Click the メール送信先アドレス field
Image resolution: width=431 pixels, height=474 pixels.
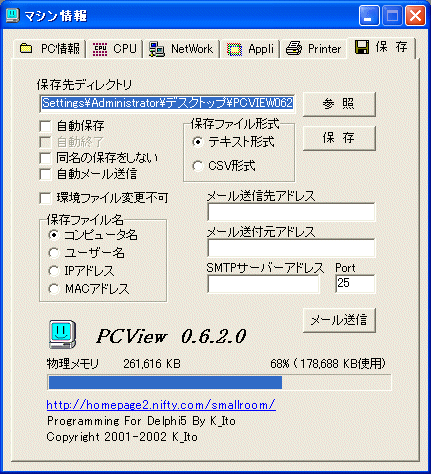[291, 212]
